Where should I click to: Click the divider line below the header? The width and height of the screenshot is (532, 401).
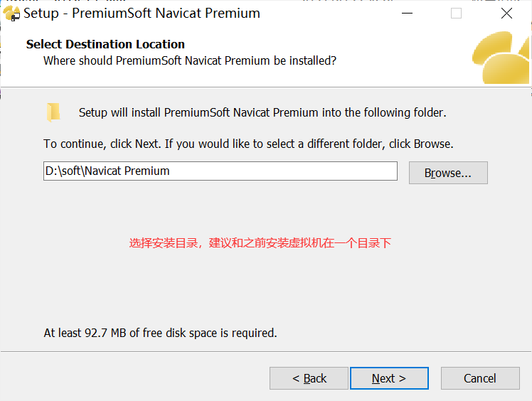pyautogui.click(x=266, y=87)
